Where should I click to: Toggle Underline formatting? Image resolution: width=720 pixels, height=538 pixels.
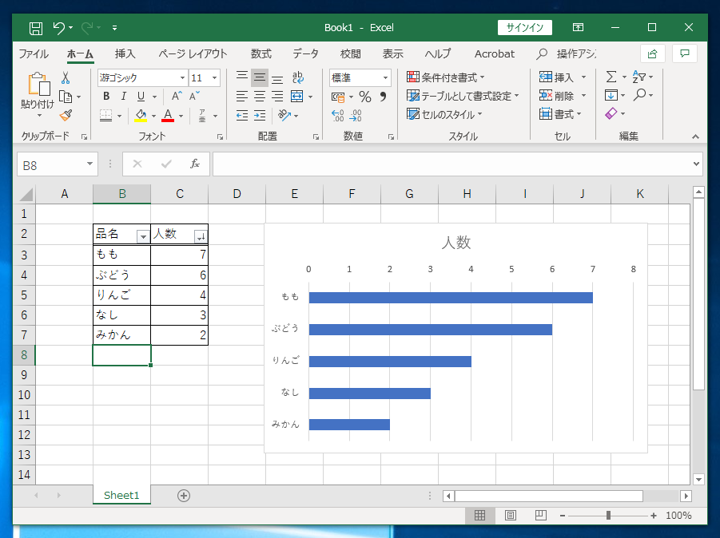tap(141, 96)
